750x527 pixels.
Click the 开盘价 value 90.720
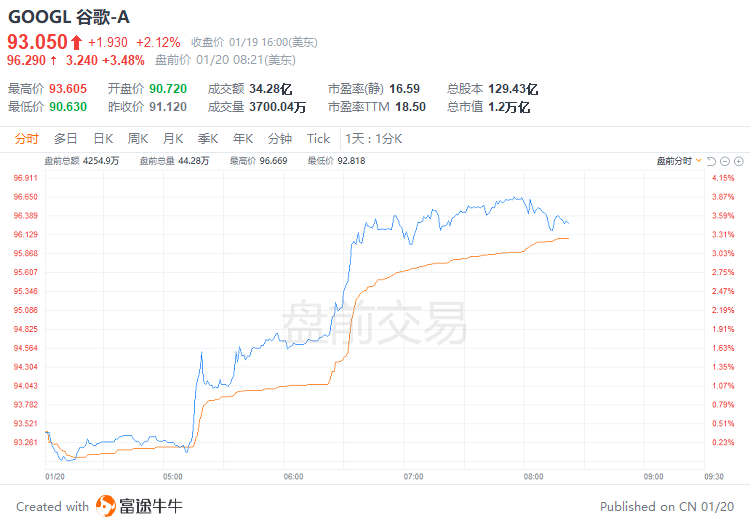point(168,89)
